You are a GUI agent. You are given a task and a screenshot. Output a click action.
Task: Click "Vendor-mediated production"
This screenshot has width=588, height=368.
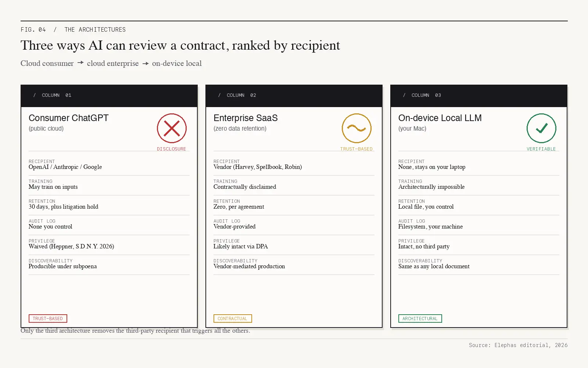(249, 266)
